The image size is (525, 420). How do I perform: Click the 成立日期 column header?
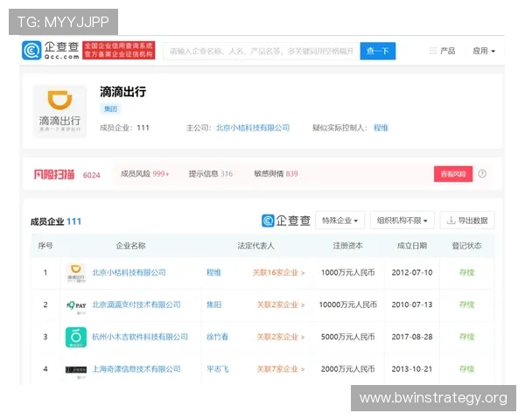pos(412,246)
